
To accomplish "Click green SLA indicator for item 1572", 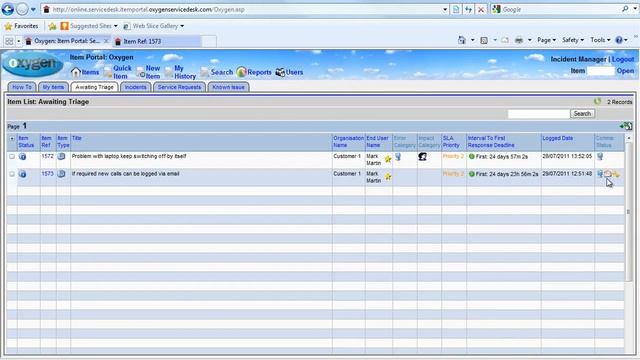I will [x=471, y=156].
